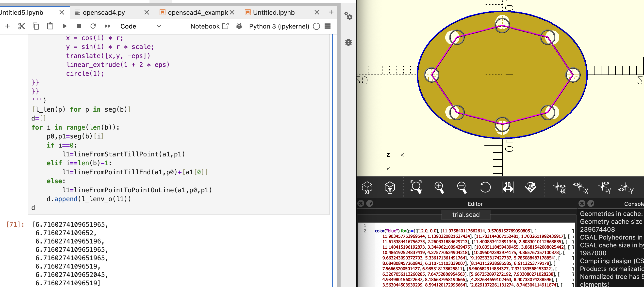Click the Editor panel title

(475, 204)
